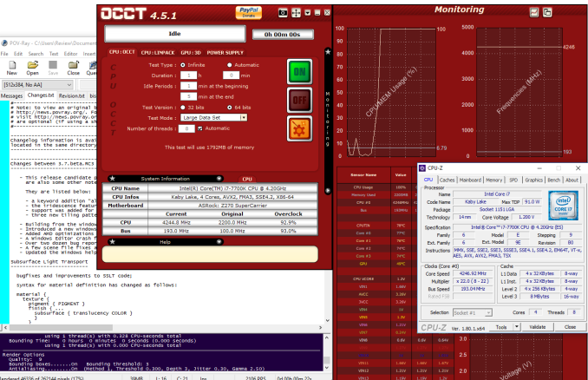Image resolution: width=588 pixels, height=380 pixels.
Task: Open the About tab in CPU-Z
Action: pyautogui.click(x=572, y=180)
